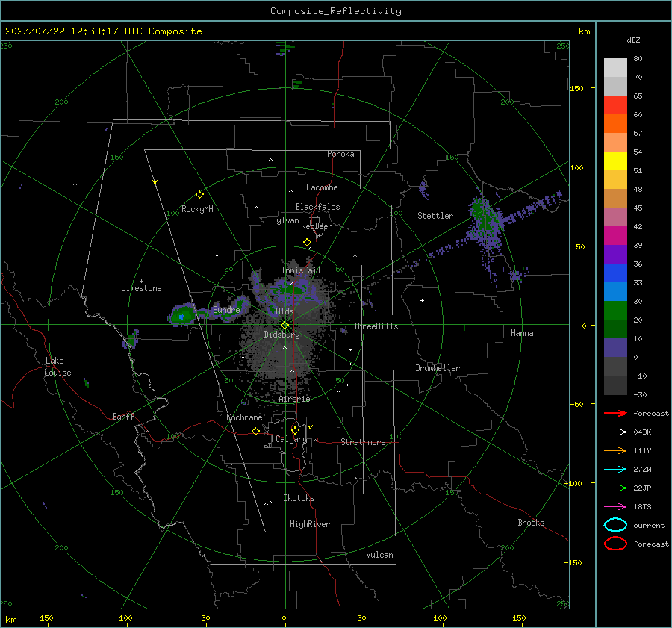Click the Ponoka town label
Image resolution: width=672 pixels, height=628 pixels.
coord(340,154)
